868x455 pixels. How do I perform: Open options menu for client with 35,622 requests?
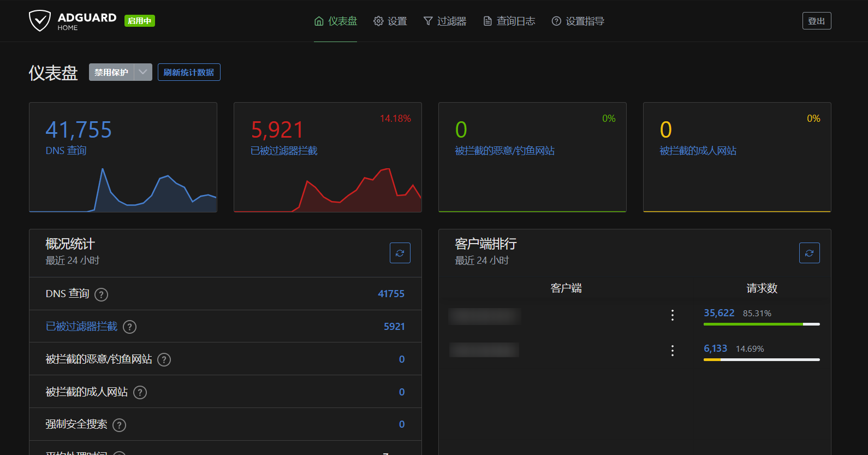coord(673,315)
